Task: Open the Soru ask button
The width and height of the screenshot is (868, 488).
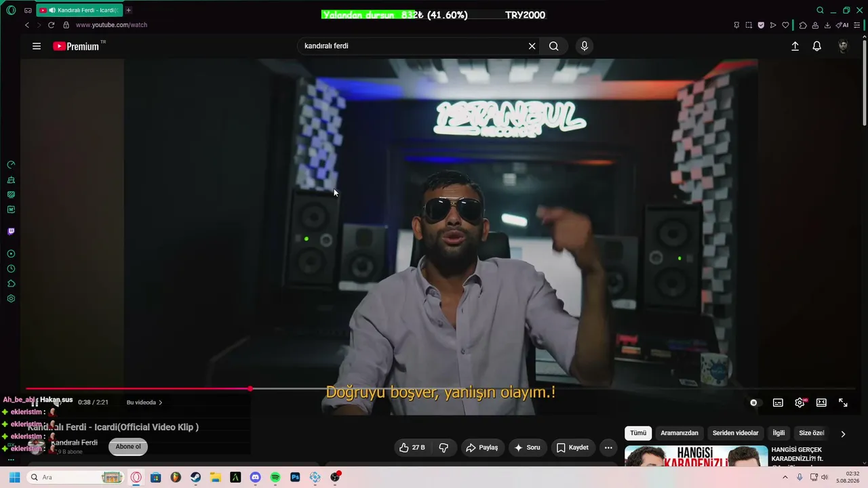Action: click(527, 447)
